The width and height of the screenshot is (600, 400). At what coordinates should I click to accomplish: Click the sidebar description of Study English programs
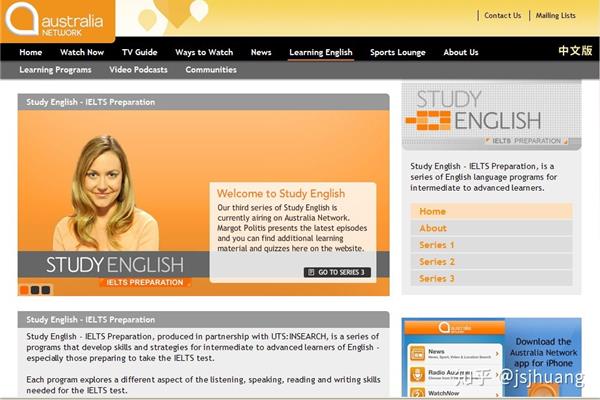coord(484,177)
